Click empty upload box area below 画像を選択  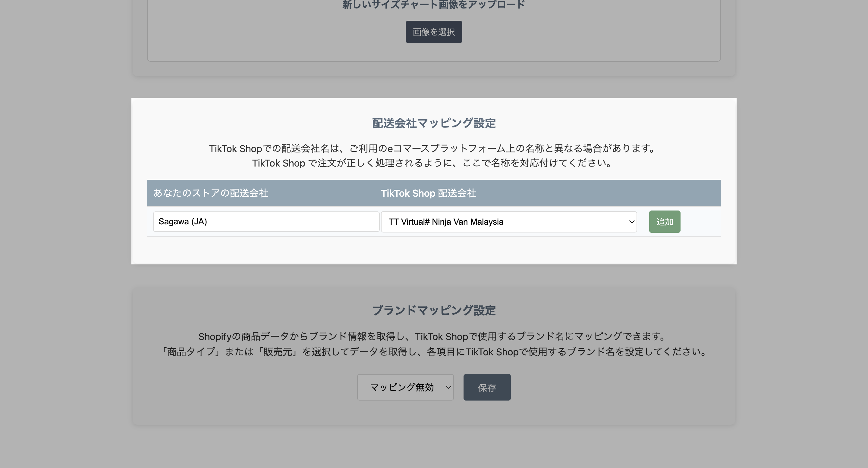[433, 52]
